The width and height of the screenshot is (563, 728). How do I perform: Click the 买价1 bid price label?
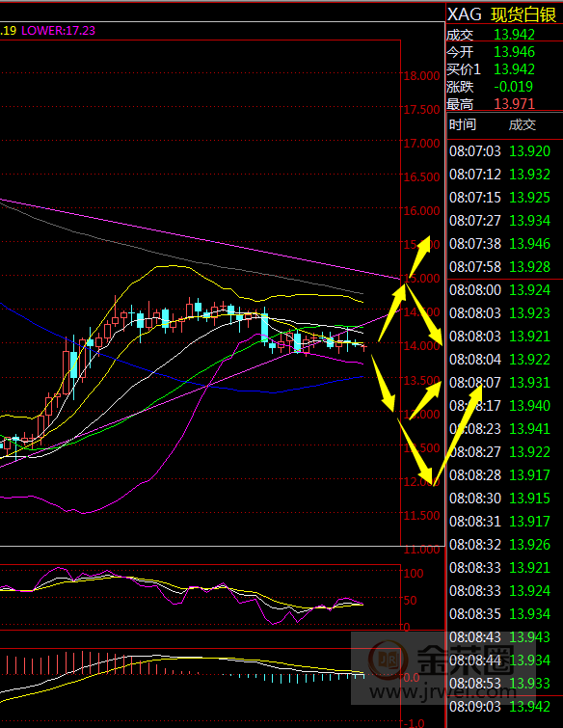464,69
